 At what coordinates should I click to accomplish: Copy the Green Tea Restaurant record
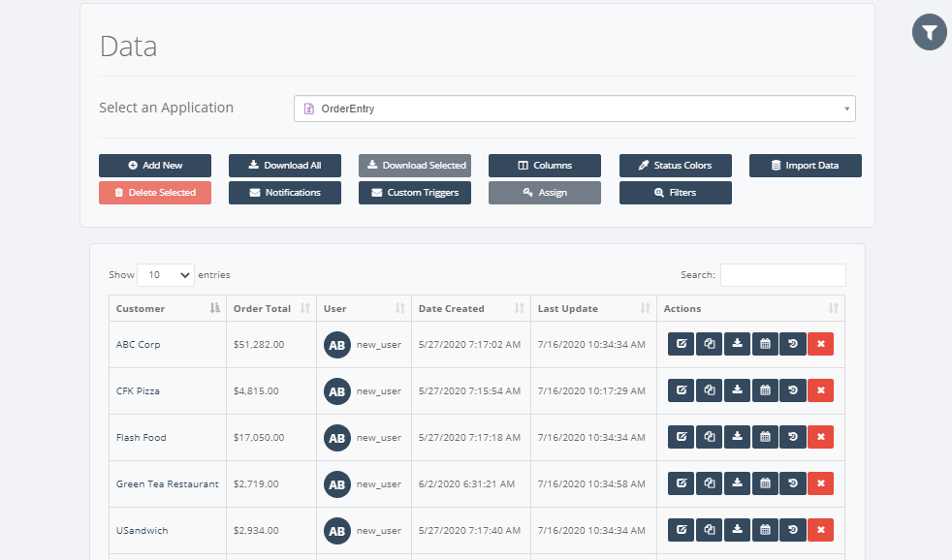point(709,483)
